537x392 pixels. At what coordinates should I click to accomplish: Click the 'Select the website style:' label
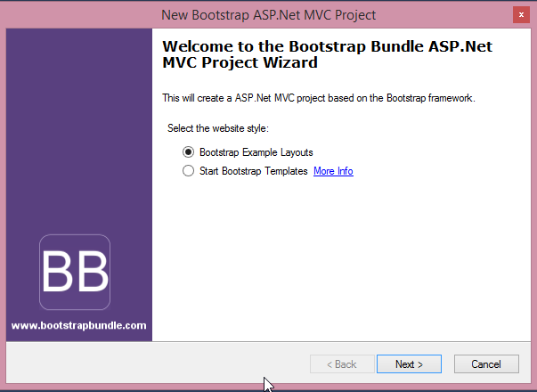(x=218, y=128)
